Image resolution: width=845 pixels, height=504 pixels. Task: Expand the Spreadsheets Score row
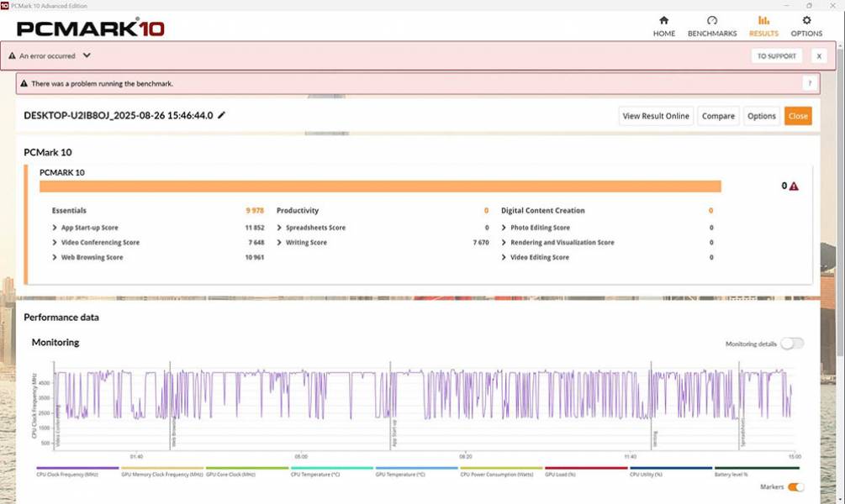[x=280, y=228]
